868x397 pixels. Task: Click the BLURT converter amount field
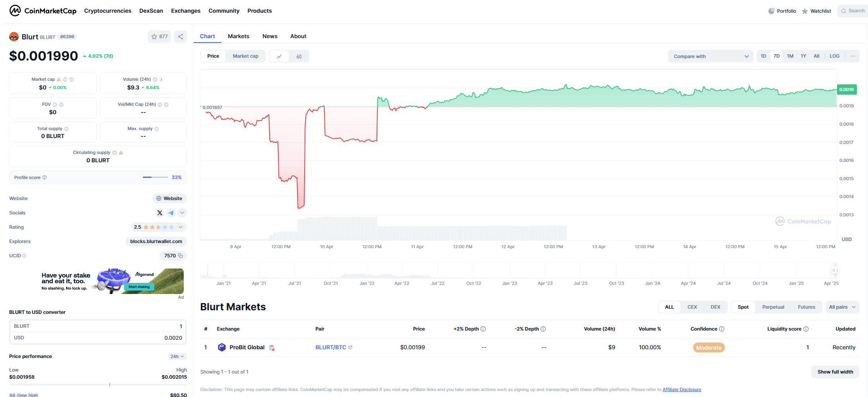tap(98, 326)
